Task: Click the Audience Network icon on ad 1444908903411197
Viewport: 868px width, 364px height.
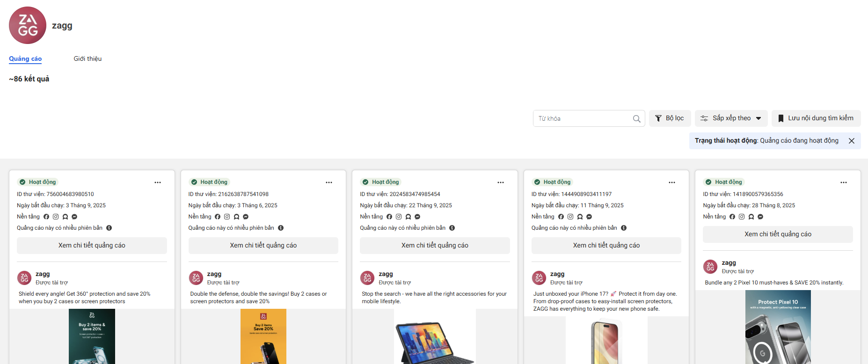Action: coord(580,217)
